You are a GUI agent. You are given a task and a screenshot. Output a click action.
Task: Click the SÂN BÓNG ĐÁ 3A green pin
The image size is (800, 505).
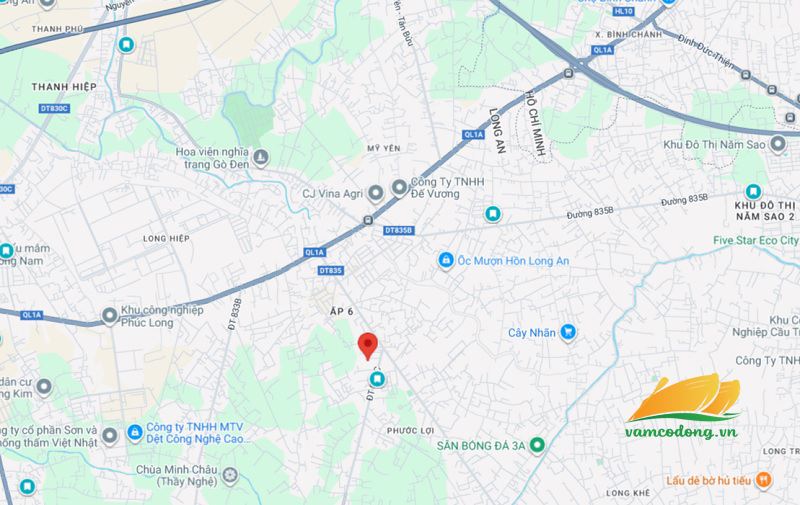[x=536, y=445]
